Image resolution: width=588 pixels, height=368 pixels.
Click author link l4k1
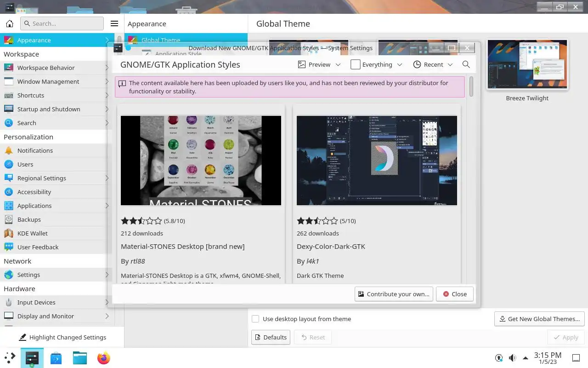(312, 261)
